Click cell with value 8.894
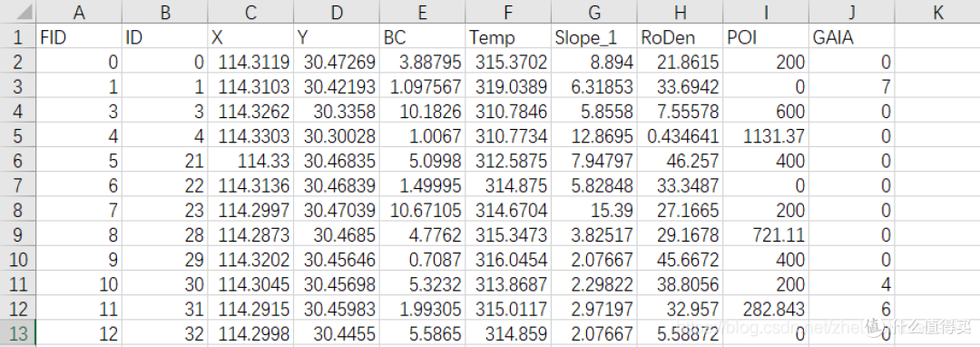Image resolution: width=980 pixels, height=347 pixels. pyautogui.click(x=593, y=62)
